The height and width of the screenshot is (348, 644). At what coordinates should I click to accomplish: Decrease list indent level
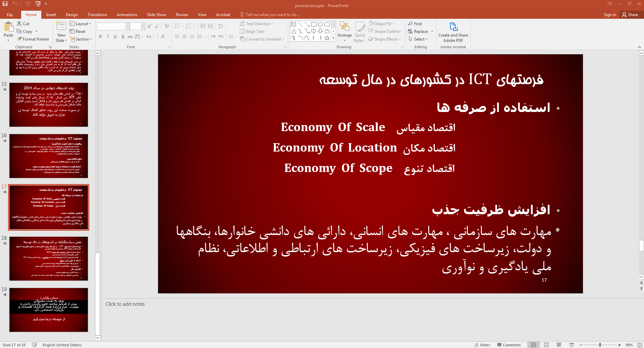203,26
